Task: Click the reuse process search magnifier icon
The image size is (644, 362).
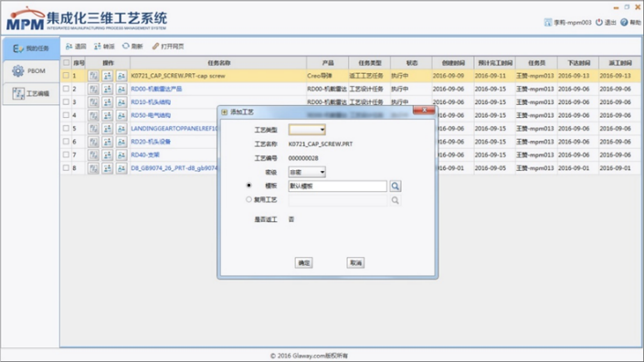Action: (x=396, y=200)
